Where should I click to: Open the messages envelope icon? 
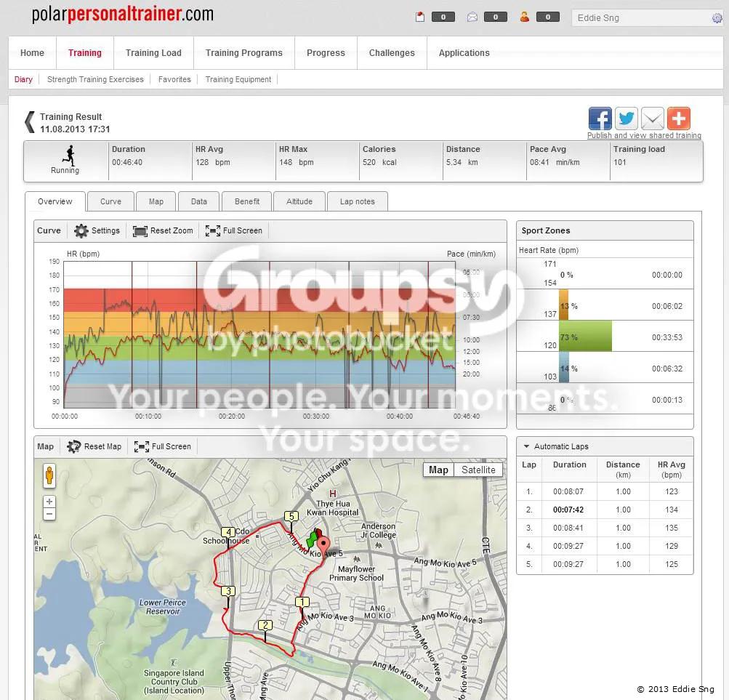pyautogui.click(x=472, y=17)
